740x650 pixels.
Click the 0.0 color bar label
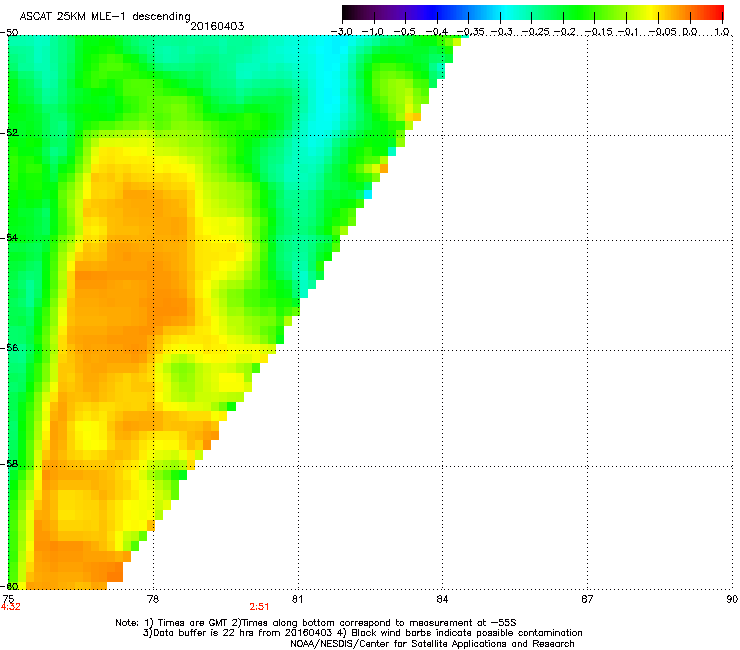click(690, 32)
